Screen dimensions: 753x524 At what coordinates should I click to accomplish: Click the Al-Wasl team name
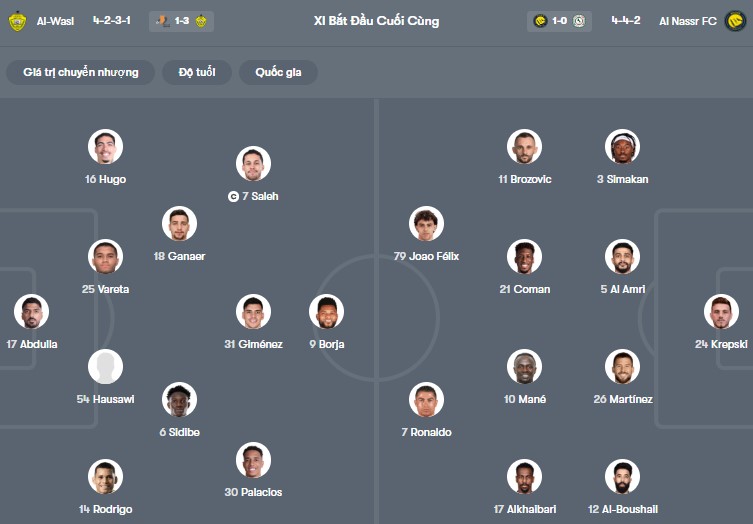tap(55, 21)
